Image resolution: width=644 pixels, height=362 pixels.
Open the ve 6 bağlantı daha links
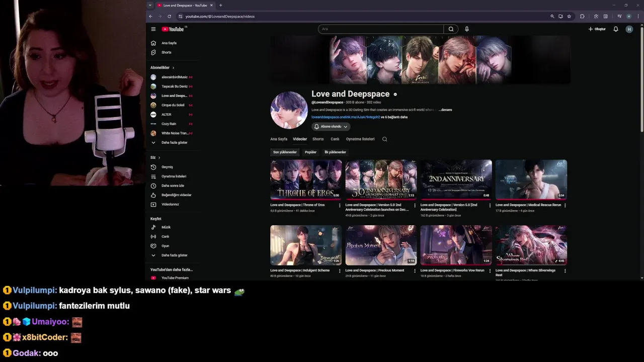(x=394, y=117)
